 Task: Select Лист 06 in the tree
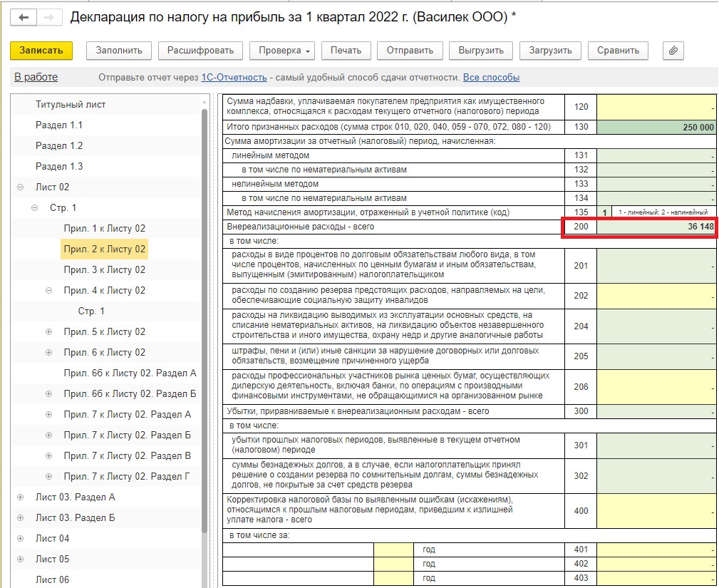click(52, 579)
